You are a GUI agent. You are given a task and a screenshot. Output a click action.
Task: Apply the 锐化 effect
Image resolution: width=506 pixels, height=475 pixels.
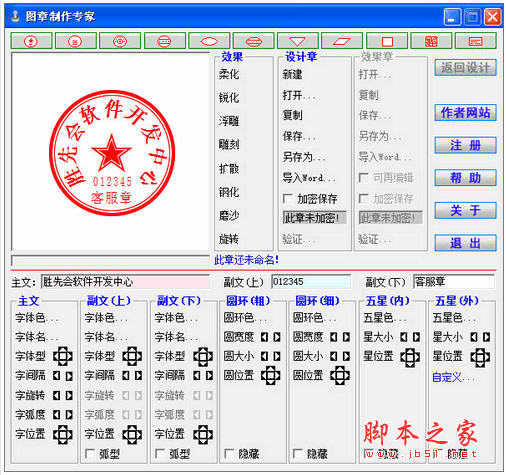(229, 98)
